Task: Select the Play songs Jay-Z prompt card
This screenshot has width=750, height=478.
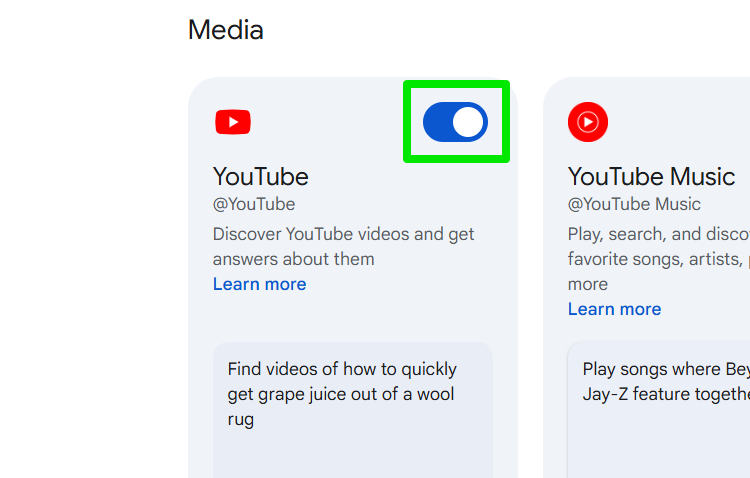Action: tap(659, 410)
